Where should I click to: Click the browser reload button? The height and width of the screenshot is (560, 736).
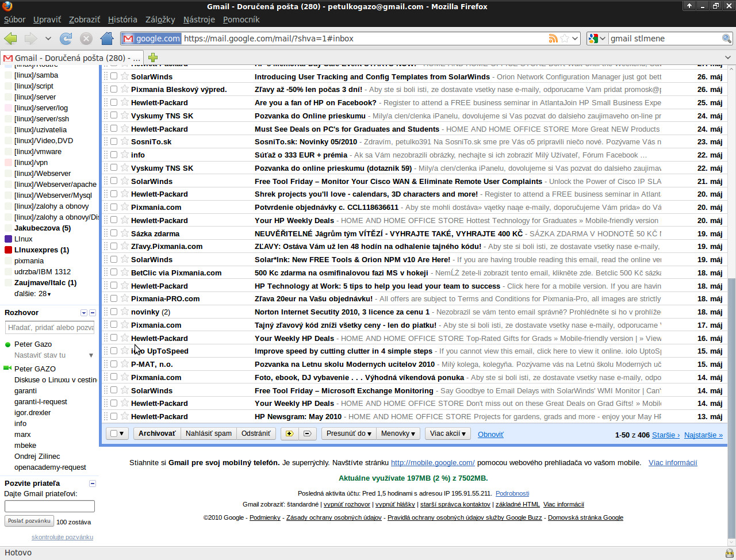pyautogui.click(x=66, y=39)
